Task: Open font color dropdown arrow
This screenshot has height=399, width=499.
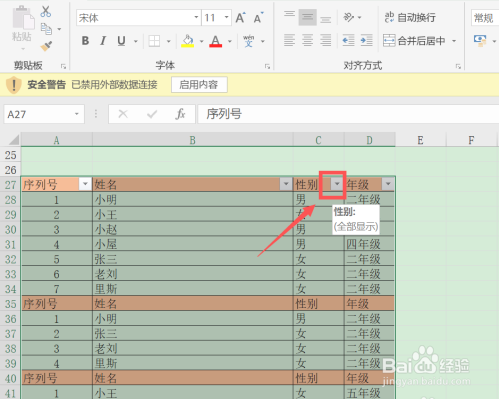Action: (230, 41)
